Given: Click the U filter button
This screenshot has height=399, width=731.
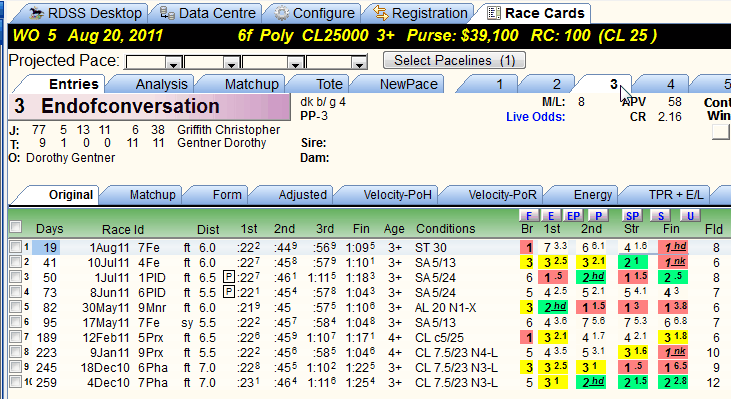Looking at the screenshot, I should [690, 216].
